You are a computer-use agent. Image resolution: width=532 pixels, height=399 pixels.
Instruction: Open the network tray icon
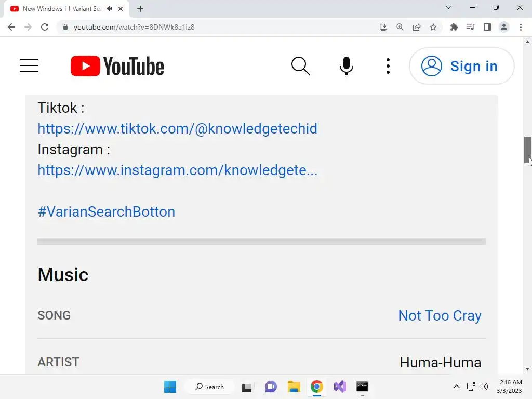471,387
